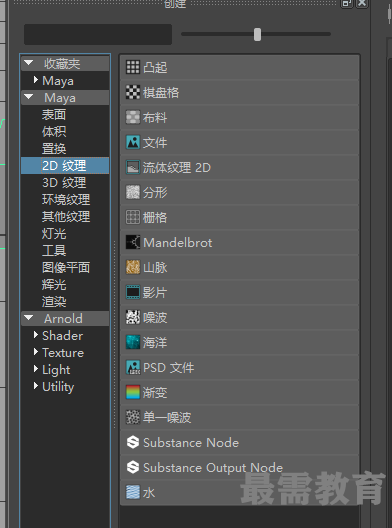Open the 工具 utilities category
The image size is (392, 528).
coord(54,250)
